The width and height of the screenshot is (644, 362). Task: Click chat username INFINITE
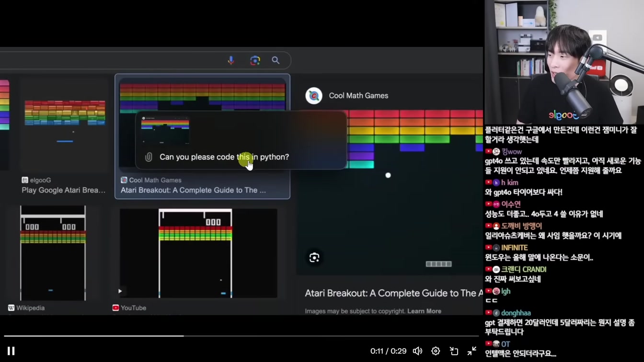[515, 248]
